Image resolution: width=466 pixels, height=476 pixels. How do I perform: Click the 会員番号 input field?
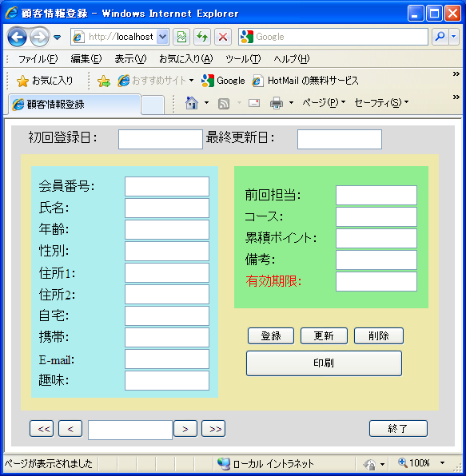point(167,187)
